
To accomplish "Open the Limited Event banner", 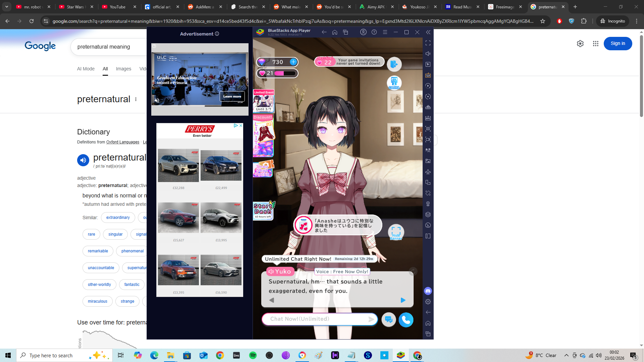I will [264, 101].
